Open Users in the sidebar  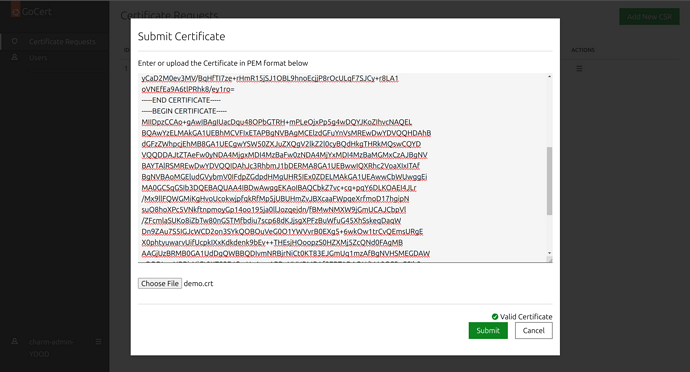tap(38, 58)
